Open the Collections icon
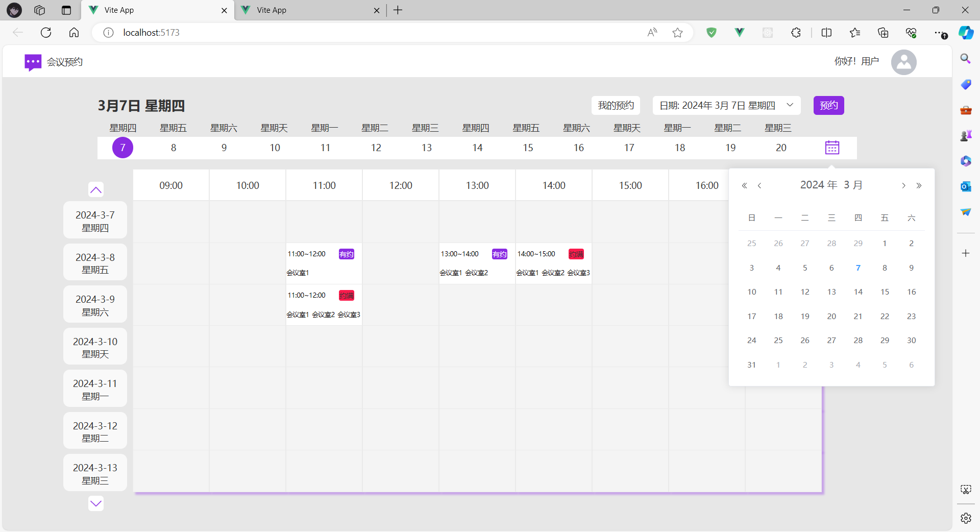 click(883, 33)
